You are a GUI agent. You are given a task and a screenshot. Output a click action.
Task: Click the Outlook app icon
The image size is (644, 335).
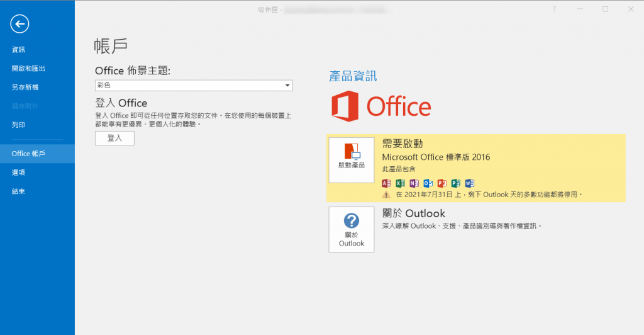click(x=428, y=183)
